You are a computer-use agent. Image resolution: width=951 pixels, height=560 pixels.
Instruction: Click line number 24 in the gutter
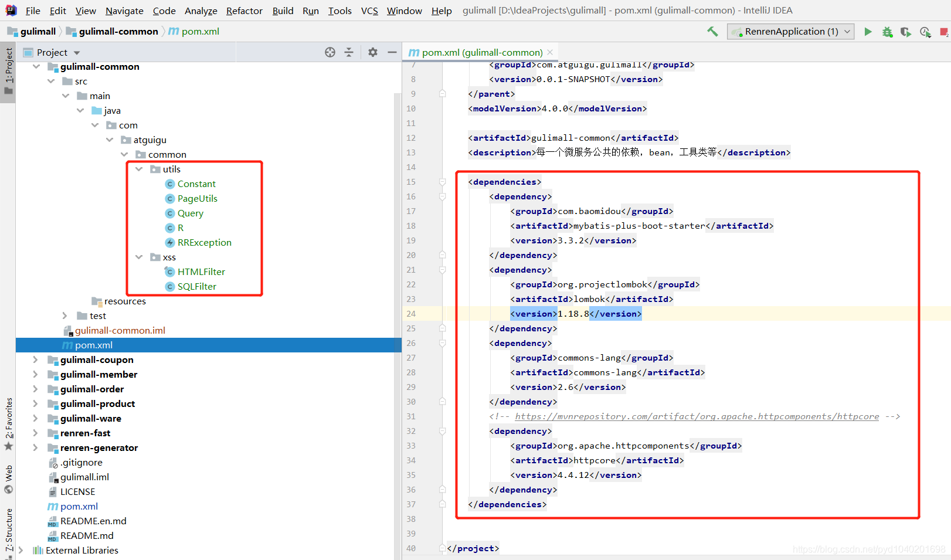pyautogui.click(x=411, y=314)
